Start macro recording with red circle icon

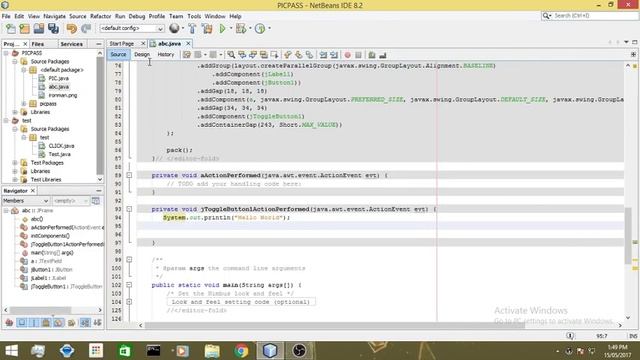point(347,55)
